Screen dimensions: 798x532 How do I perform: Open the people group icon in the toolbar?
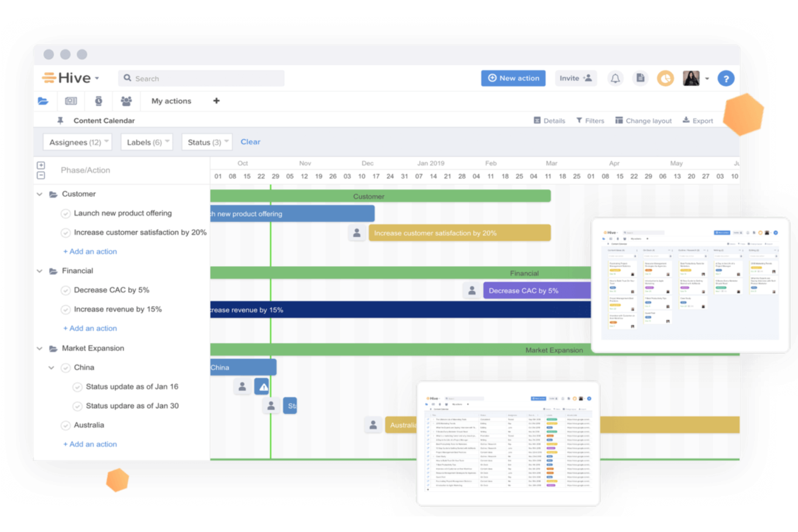(126, 101)
